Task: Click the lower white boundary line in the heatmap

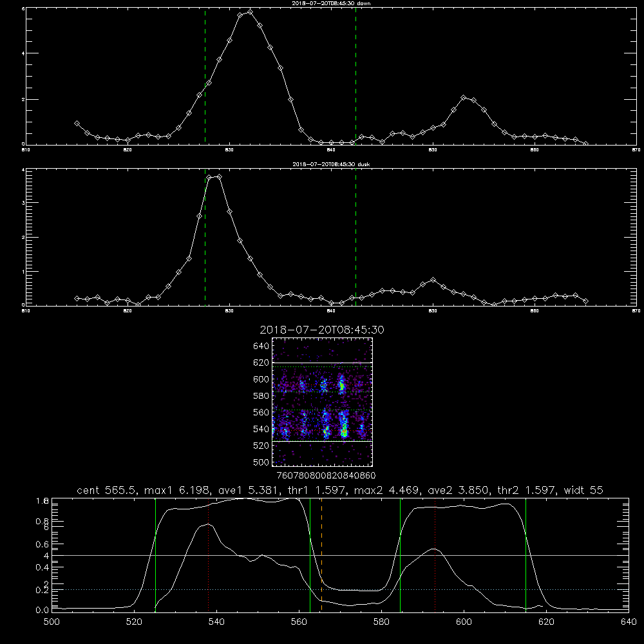Action: [x=322, y=441]
